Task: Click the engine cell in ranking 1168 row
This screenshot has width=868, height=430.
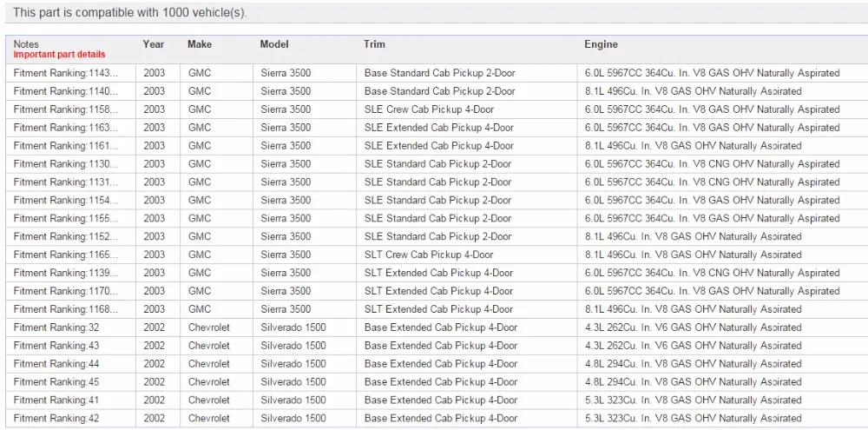Action: click(722, 309)
